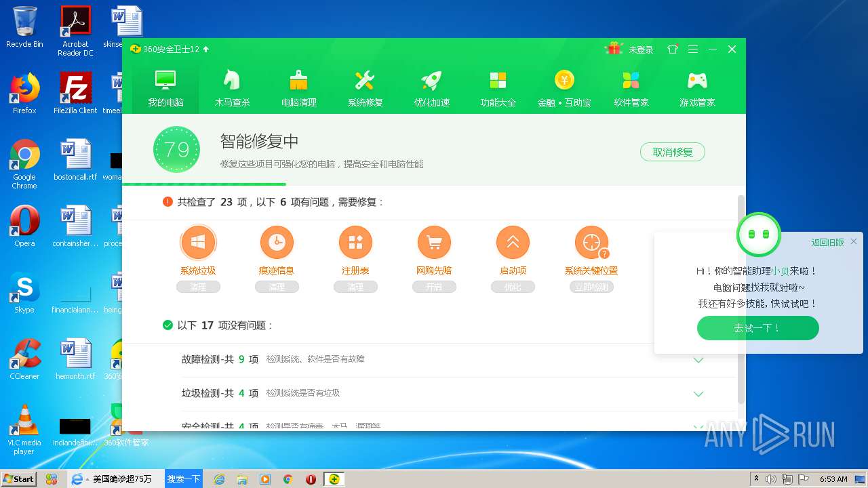This screenshot has height=488, width=868.
Task: Open the Start menu
Action: 18,479
